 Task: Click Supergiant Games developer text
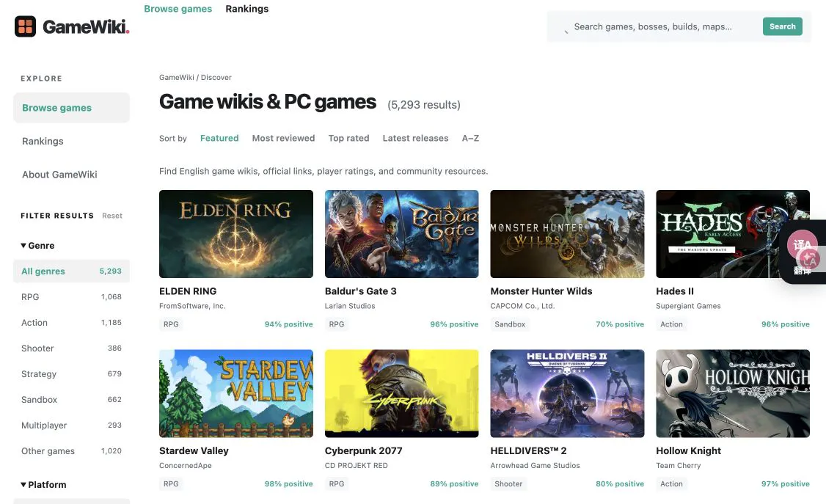tap(689, 306)
